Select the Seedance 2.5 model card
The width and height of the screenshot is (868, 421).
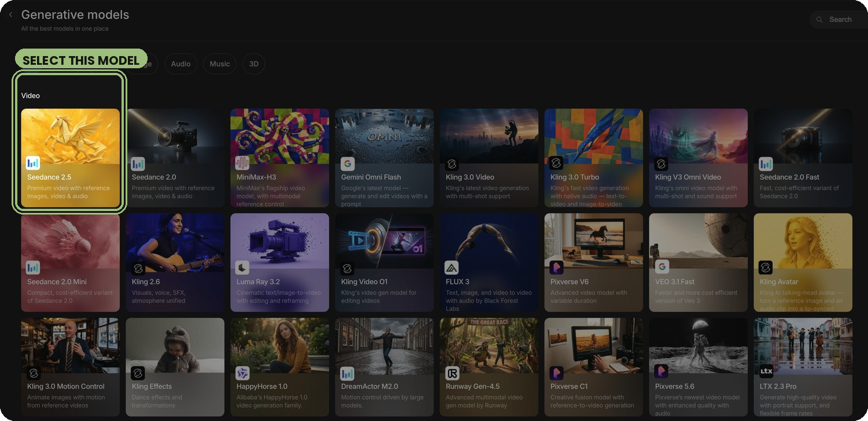[71, 158]
